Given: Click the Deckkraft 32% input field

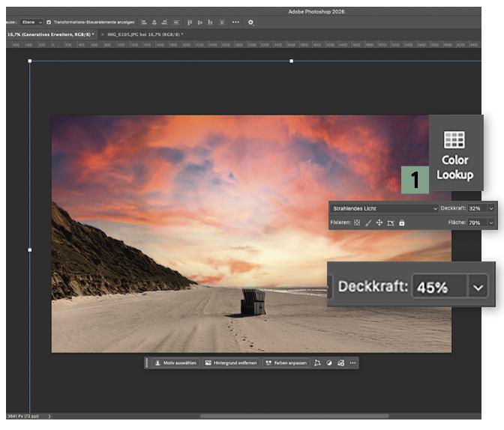Looking at the screenshot, I should coord(476,208).
